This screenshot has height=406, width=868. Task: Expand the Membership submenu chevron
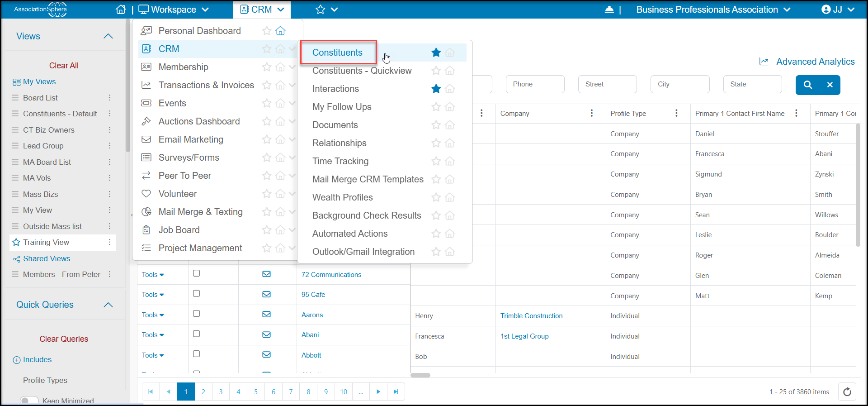click(292, 67)
